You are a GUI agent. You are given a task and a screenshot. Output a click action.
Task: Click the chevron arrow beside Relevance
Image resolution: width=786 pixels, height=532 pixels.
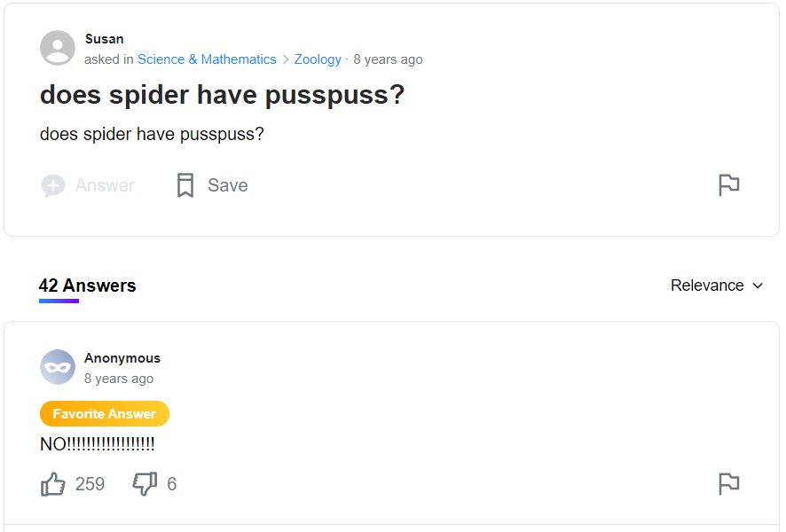(758, 286)
